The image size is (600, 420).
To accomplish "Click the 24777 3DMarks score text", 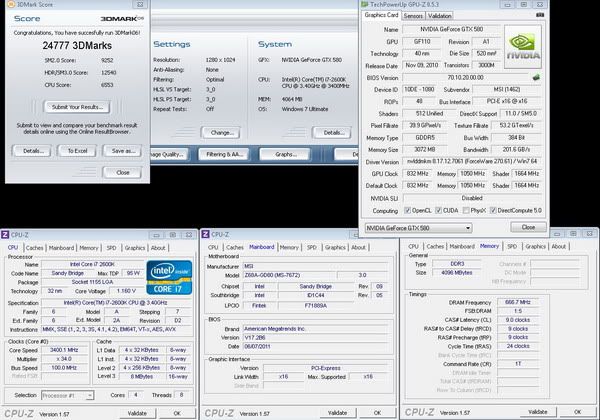I will [77, 46].
